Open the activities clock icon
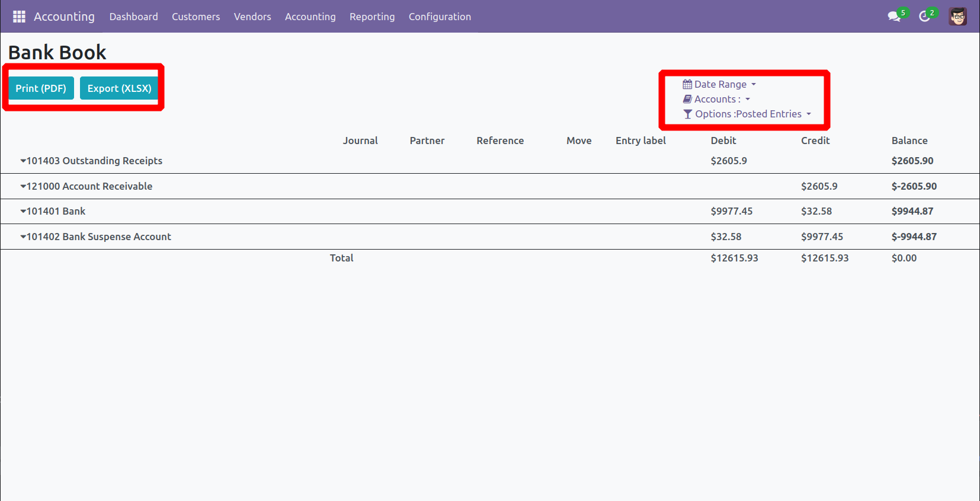The height and width of the screenshot is (501, 980). [924, 17]
